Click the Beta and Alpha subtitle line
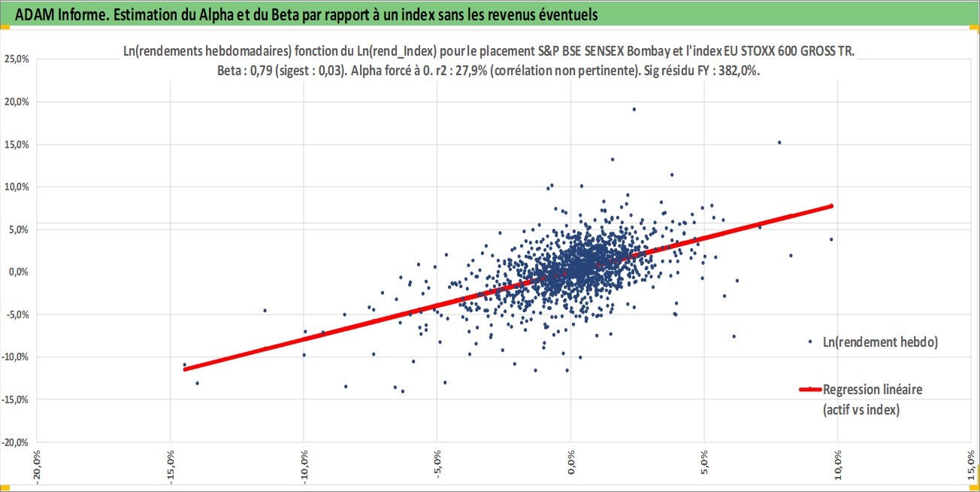This screenshot has height=492, width=980. click(488, 67)
